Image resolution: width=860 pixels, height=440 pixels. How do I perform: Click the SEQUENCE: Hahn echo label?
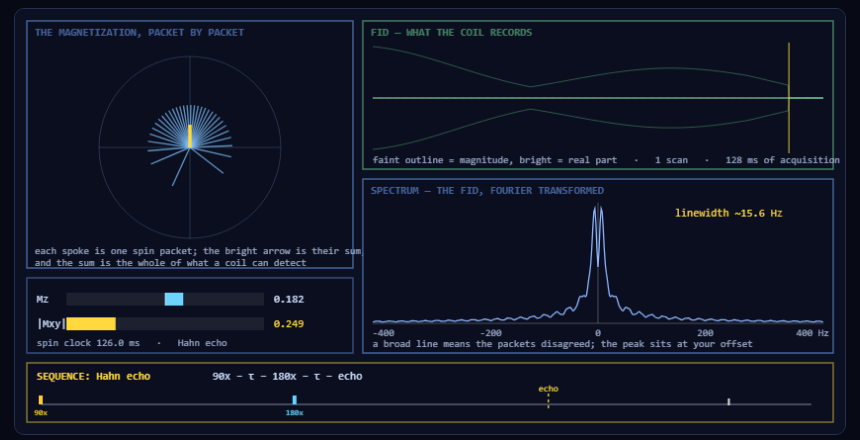(x=93, y=376)
